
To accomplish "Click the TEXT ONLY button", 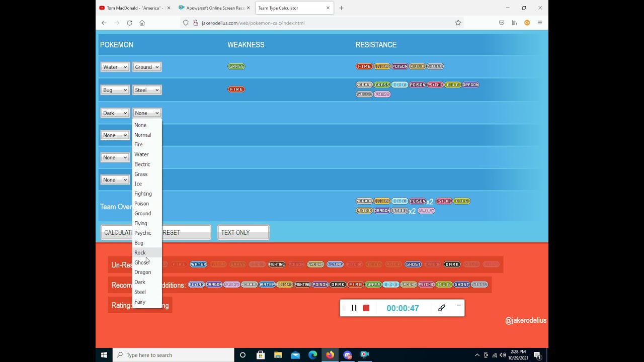I will [x=244, y=232].
